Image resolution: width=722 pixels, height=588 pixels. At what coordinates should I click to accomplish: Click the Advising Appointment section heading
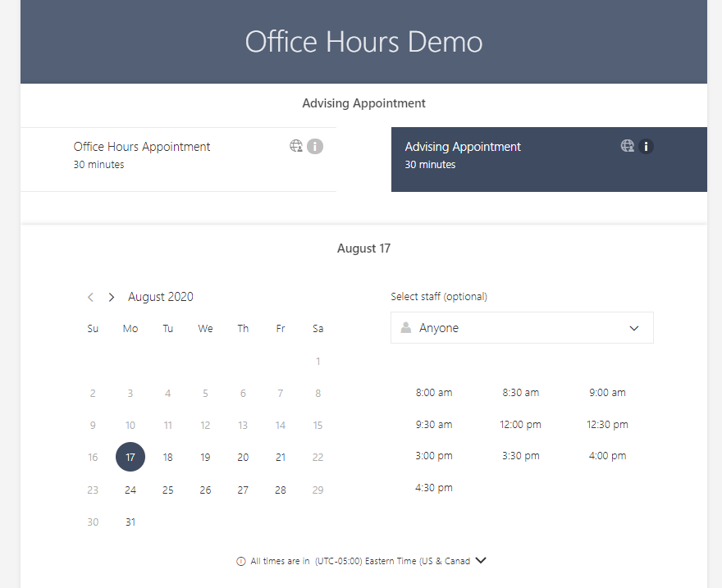(x=363, y=103)
